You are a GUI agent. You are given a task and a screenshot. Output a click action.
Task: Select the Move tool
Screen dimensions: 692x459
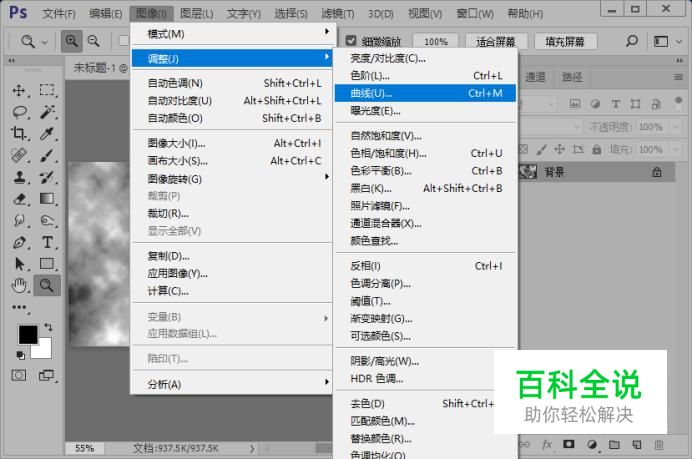click(19, 90)
